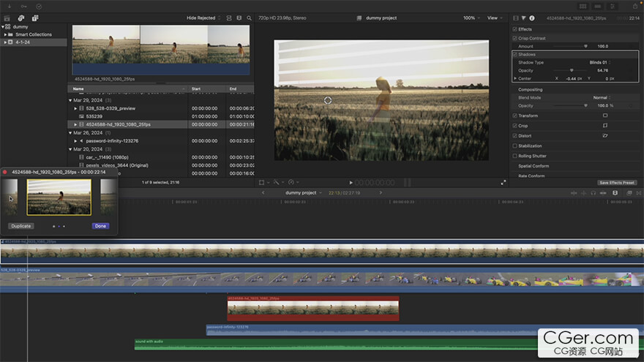
Task: Toggle the Crop checkbox
Action: [x=514, y=126]
